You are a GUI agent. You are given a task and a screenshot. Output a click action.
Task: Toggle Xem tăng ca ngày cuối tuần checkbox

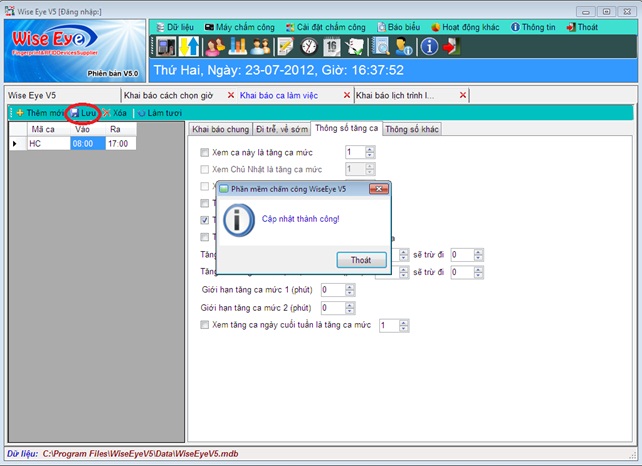(x=204, y=325)
